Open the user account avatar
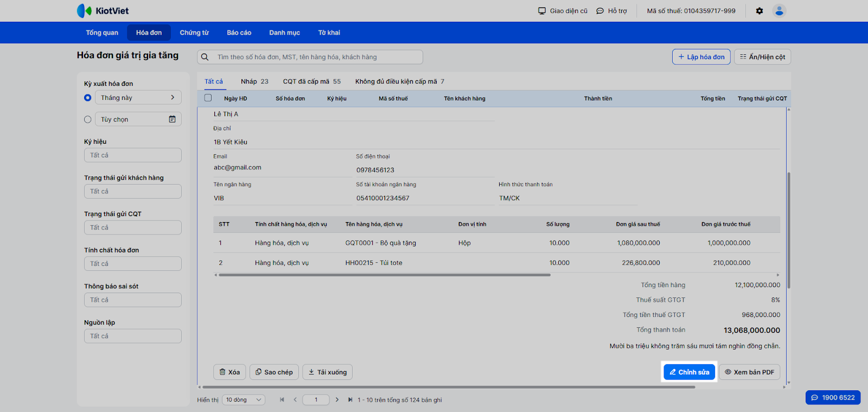The image size is (868, 412). pyautogui.click(x=780, y=11)
